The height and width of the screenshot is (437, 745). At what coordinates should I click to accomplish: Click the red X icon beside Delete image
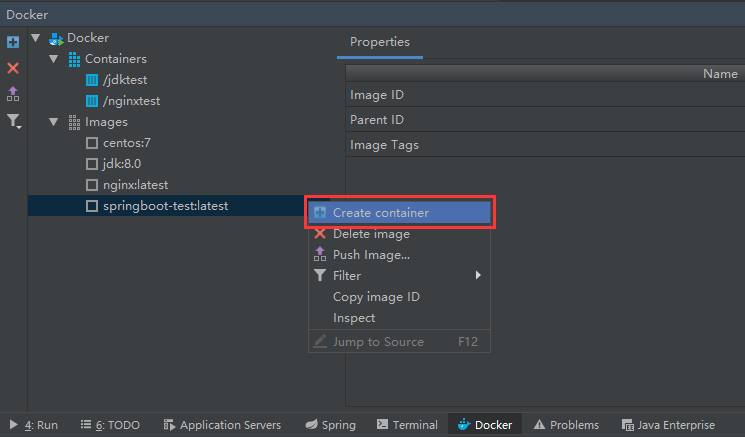[320, 234]
